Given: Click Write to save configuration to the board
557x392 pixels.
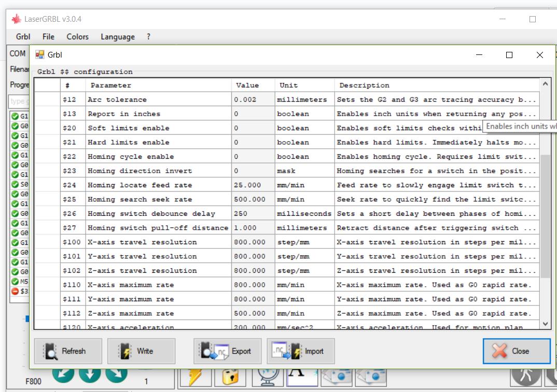Looking at the screenshot, I should pyautogui.click(x=141, y=351).
